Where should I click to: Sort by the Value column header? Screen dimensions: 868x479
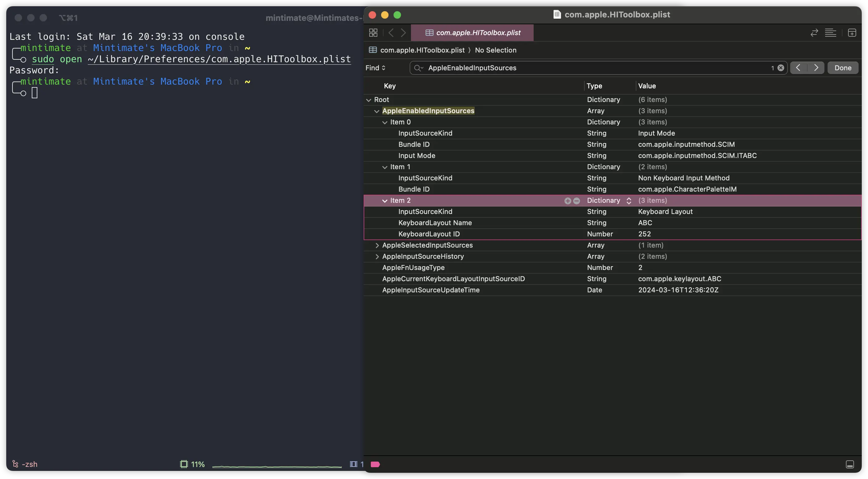tap(647, 86)
